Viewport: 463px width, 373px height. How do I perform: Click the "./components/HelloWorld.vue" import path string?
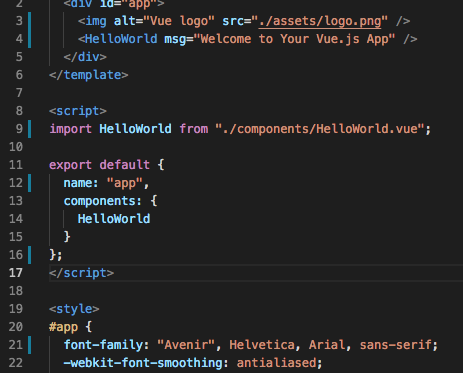pos(319,129)
